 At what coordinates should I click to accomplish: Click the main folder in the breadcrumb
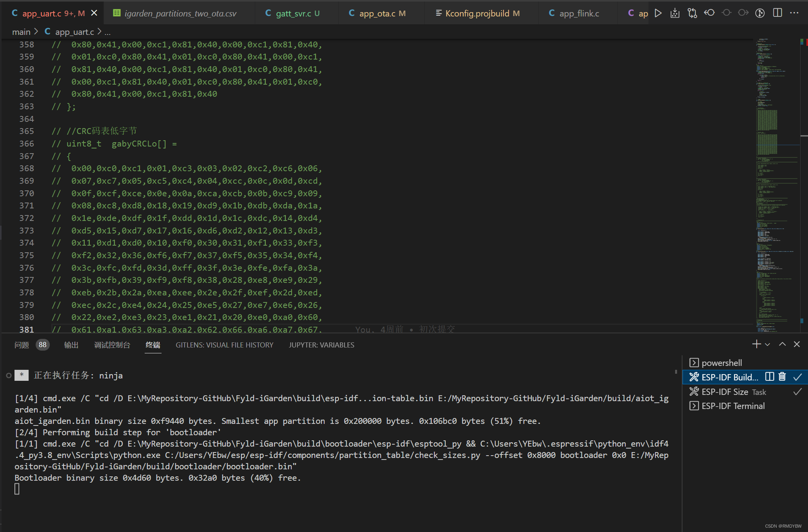[x=21, y=32]
